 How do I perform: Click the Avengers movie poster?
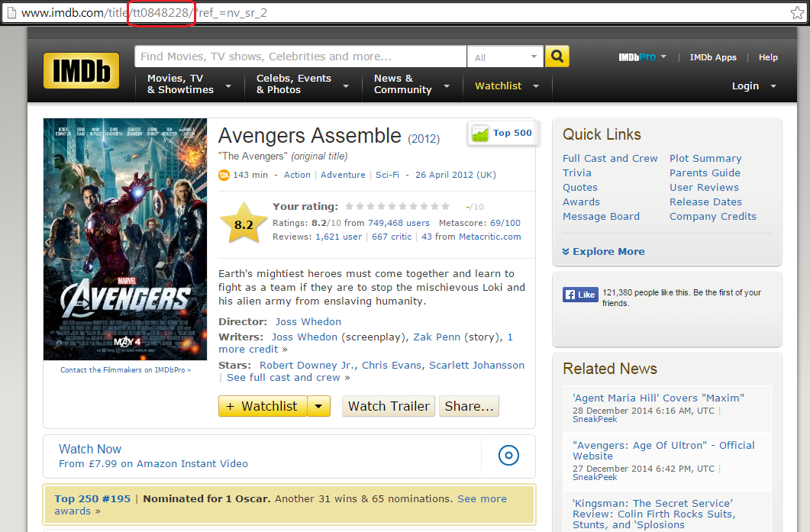[125, 239]
